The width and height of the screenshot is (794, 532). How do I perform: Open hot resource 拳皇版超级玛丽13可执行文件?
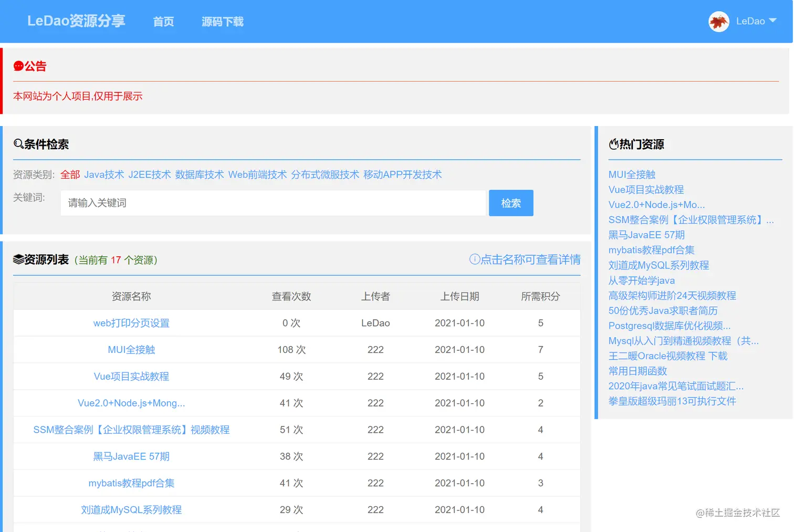[x=672, y=401]
